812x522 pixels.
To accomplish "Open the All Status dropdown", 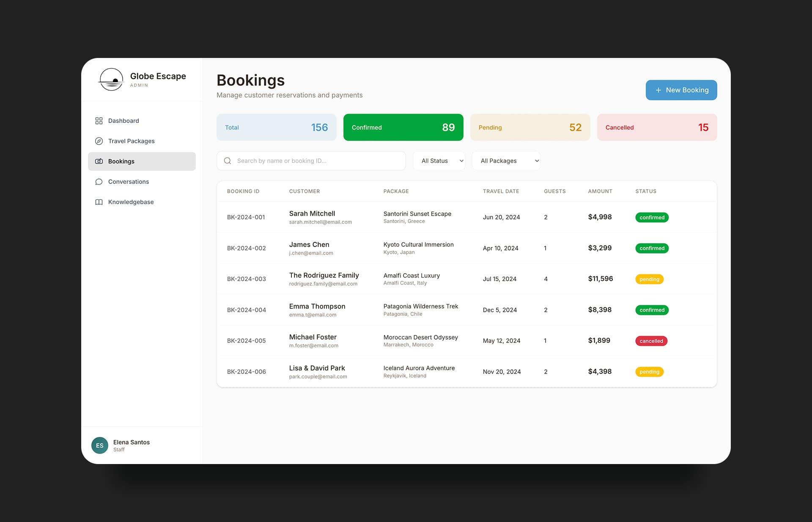I will 439,161.
